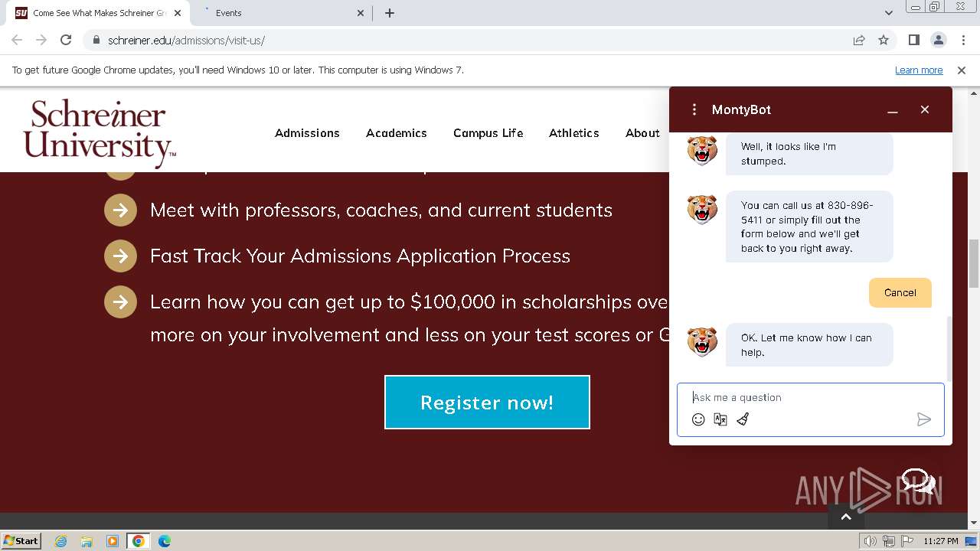The height and width of the screenshot is (551, 980).
Task: Close the MontyBot chat panel
Action: (925, 109)
